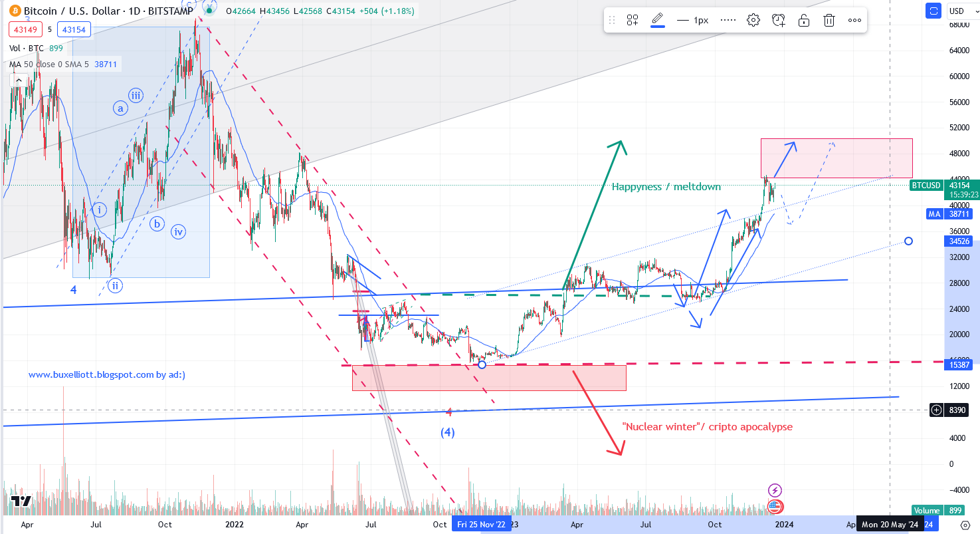Click the 34526 price axis label
The width and height of the screenshot is (980, 534).
959,241
